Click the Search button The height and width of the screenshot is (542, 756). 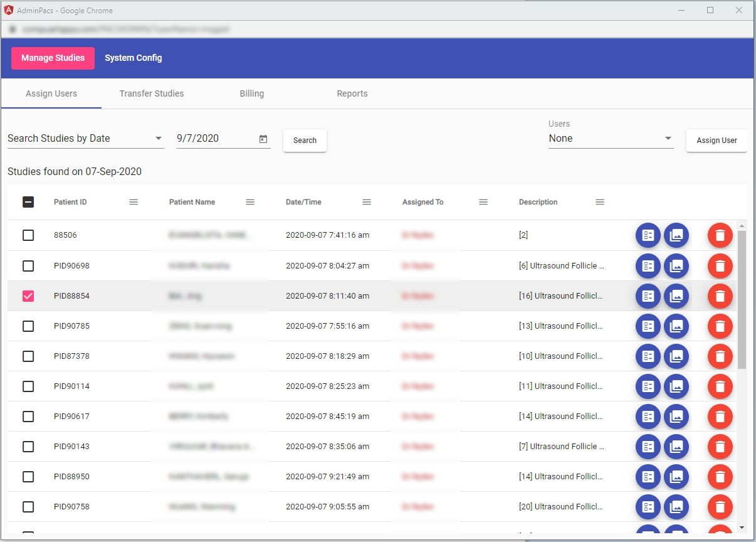pyautogui.click(x=304, y=140)
